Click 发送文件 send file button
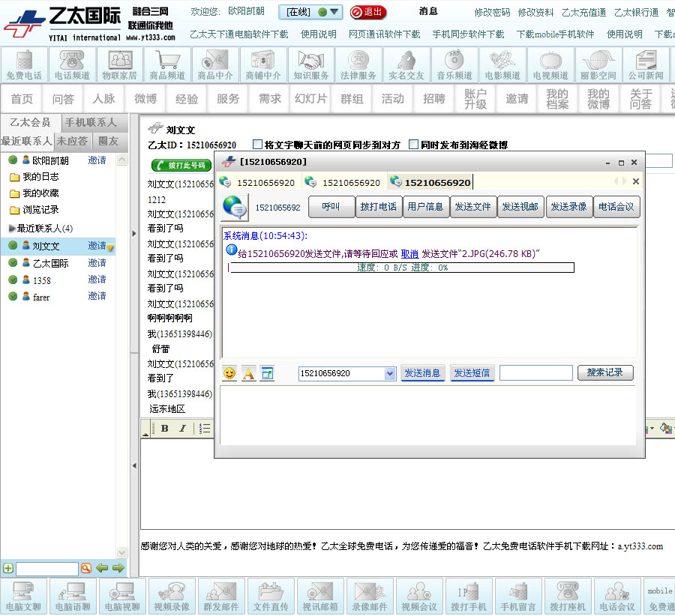This screenshot has width=675, height=616. (472, 207)
